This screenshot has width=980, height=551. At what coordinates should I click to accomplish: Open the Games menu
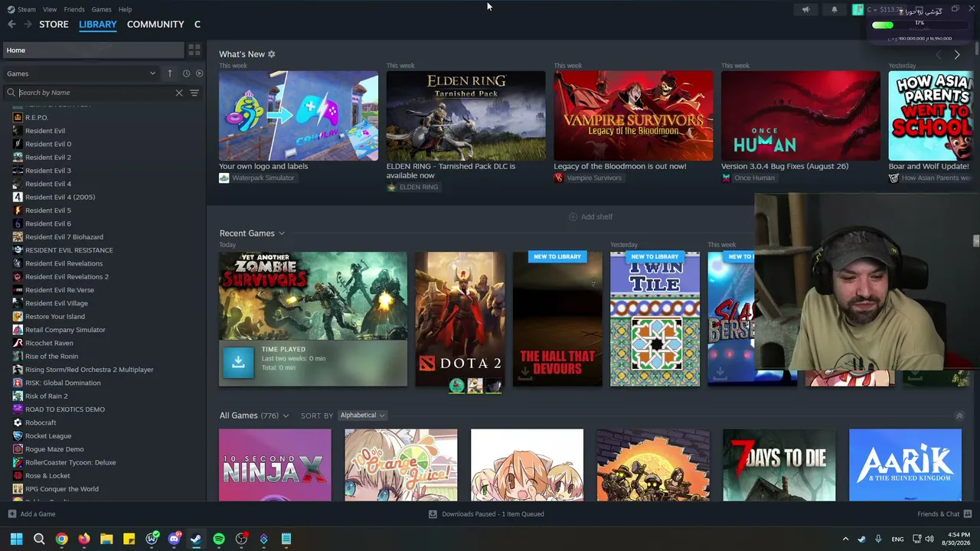(x=101, y=9)
